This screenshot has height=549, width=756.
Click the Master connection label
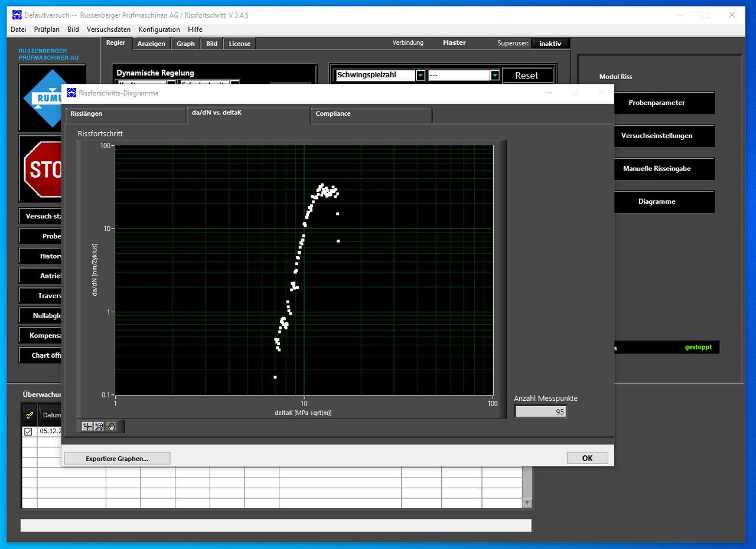click(454, 43)
